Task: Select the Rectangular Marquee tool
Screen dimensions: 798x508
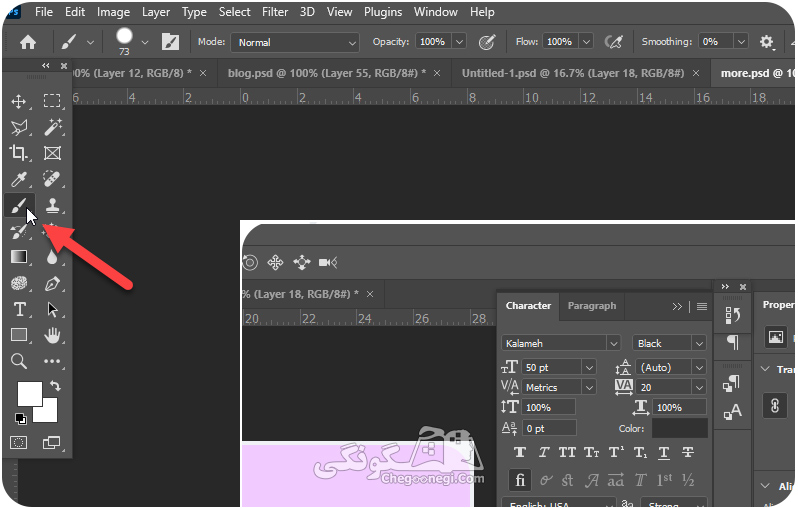Action: 52,101
